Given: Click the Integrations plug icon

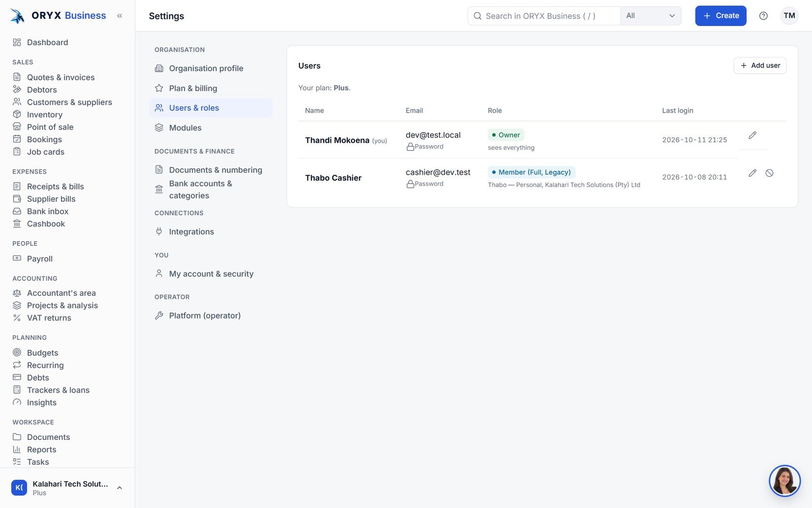Looking at the screenshot, I should click(159, 231).
